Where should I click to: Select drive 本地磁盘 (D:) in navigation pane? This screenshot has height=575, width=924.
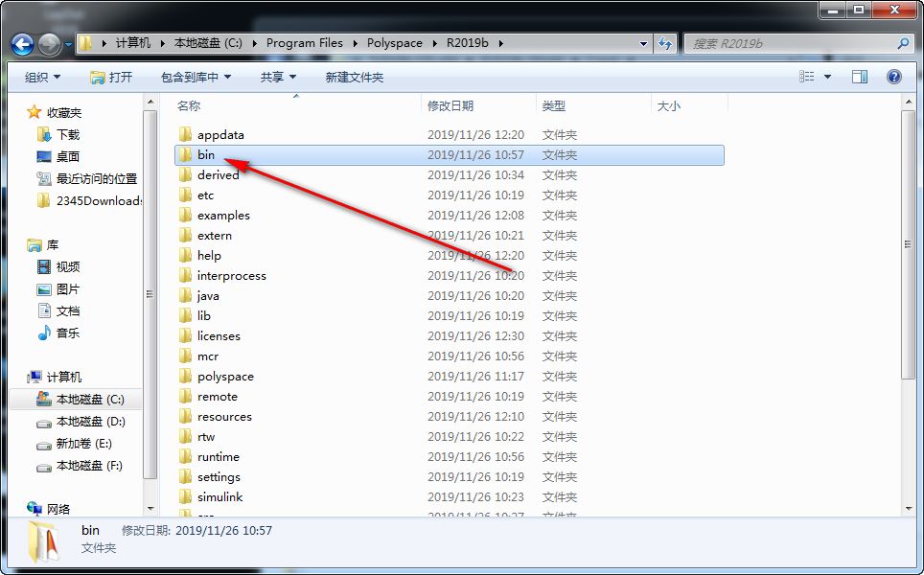(90, 422)
